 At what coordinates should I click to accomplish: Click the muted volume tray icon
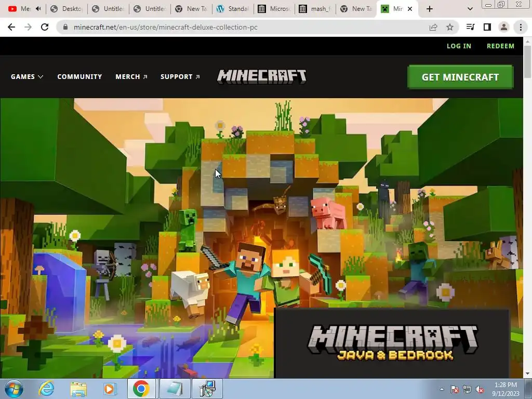pyautogui.click(x=480, y=390)
